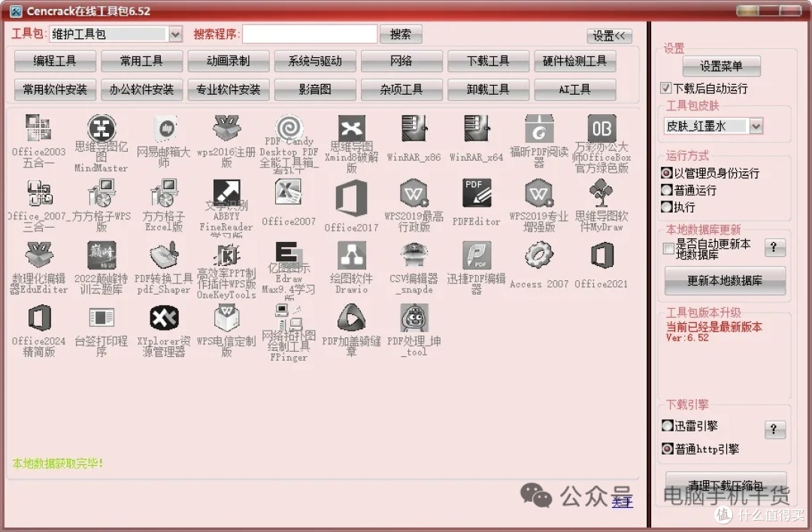Viewport: 812px width, 532px height.
Task: Select the 方方格子WPS版 icon
Action: pyautogui.click(x=101, y=192)
